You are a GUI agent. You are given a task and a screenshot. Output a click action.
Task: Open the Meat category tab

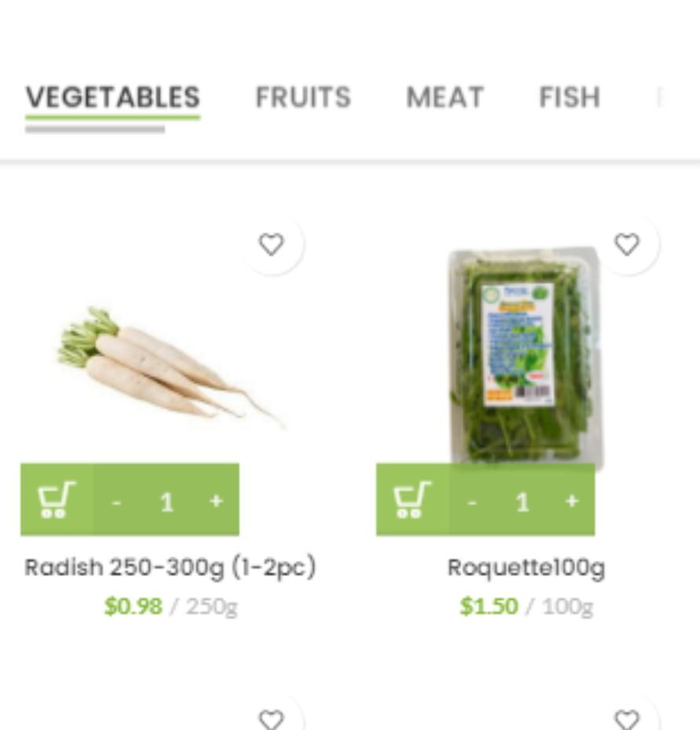(444, 97)
